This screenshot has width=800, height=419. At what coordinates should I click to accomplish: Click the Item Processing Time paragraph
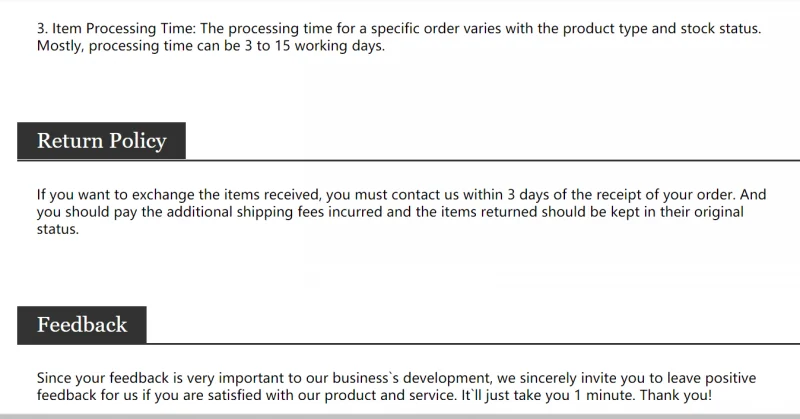pyautogui.click(x=398, y=37)
